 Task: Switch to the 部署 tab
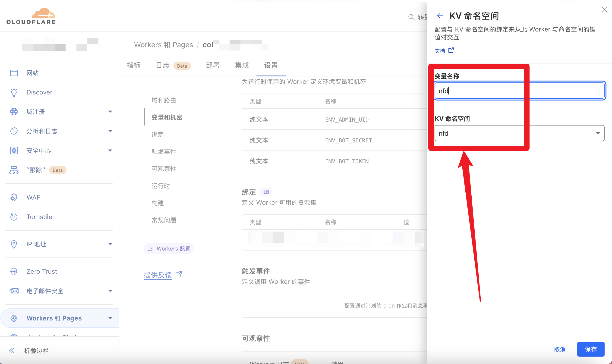[212, 65]
